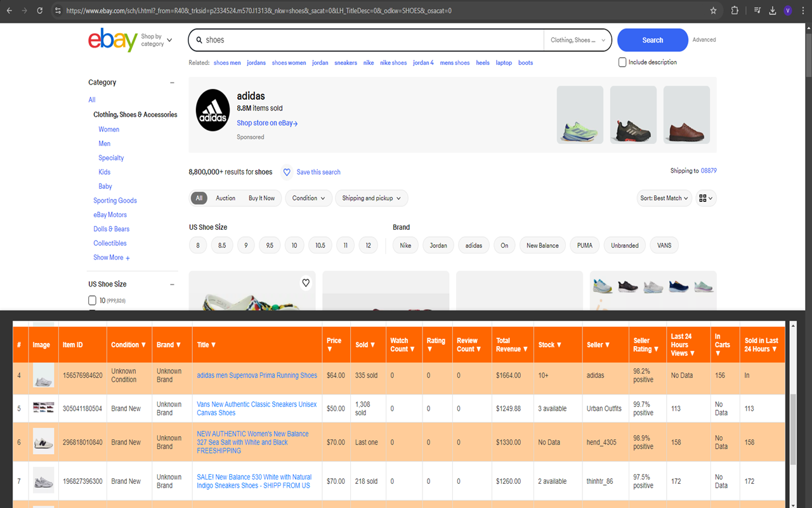This screenshot has width=812, height=508.
Task: Click the eBay logo
Action: 112,40
